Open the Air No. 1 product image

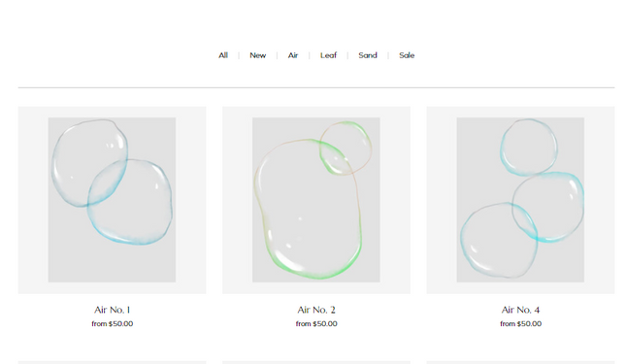[113, 200]
